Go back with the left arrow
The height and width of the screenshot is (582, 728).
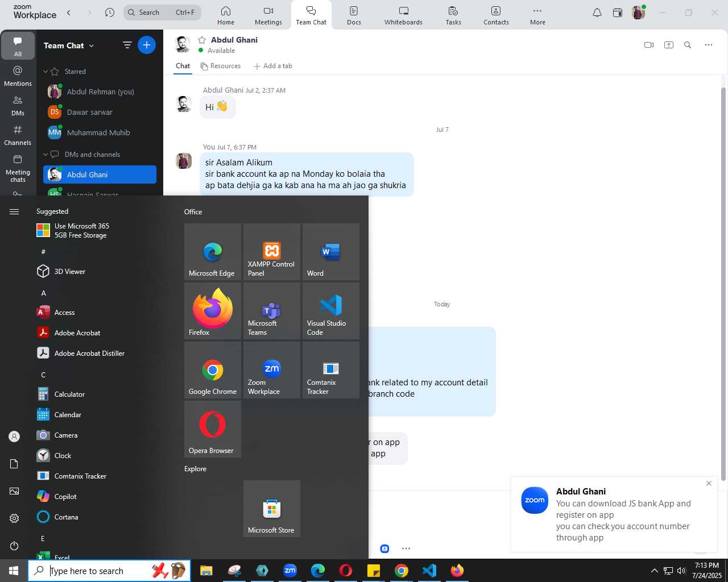coord(69,12)
